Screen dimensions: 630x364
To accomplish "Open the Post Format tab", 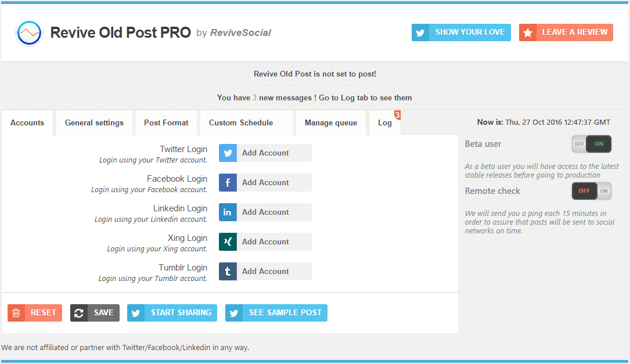I will click(166, 122).
